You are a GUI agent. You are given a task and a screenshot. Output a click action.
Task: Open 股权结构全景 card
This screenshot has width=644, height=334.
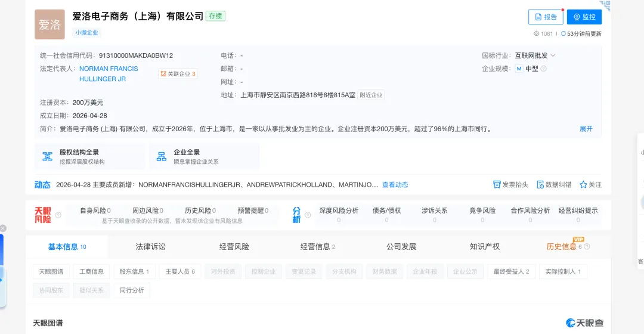(x=90, y=156)
